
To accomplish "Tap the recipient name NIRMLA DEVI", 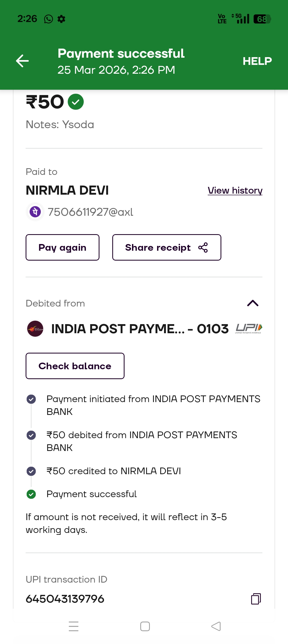I will click(67, 190).
